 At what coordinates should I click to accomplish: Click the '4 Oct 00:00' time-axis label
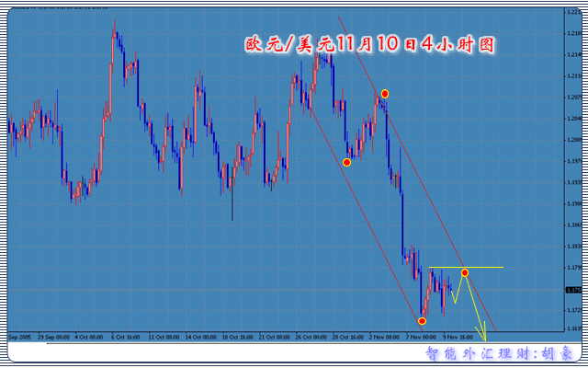[89, 337]
